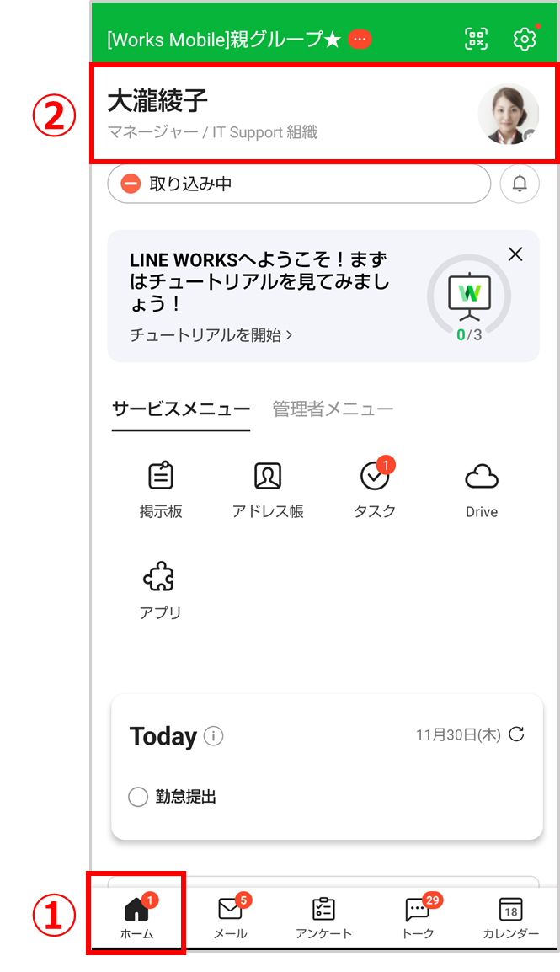Tap the profile photo of 大瀧綾子
The width and height of the screenshot is (560, 972).
pos(509,114)
